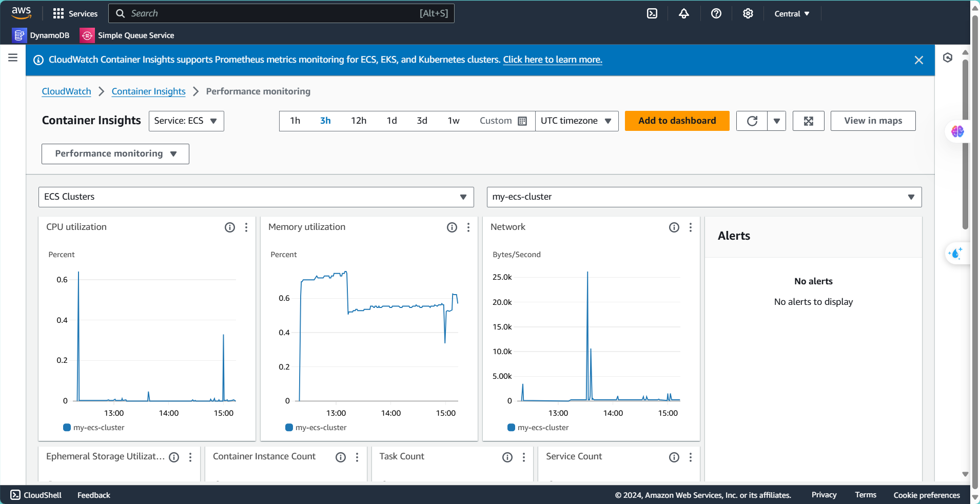The height and width of the screenshot is (504, 980).
Task: Open the settings gear in top bar
Action: (x=748, y=13)
